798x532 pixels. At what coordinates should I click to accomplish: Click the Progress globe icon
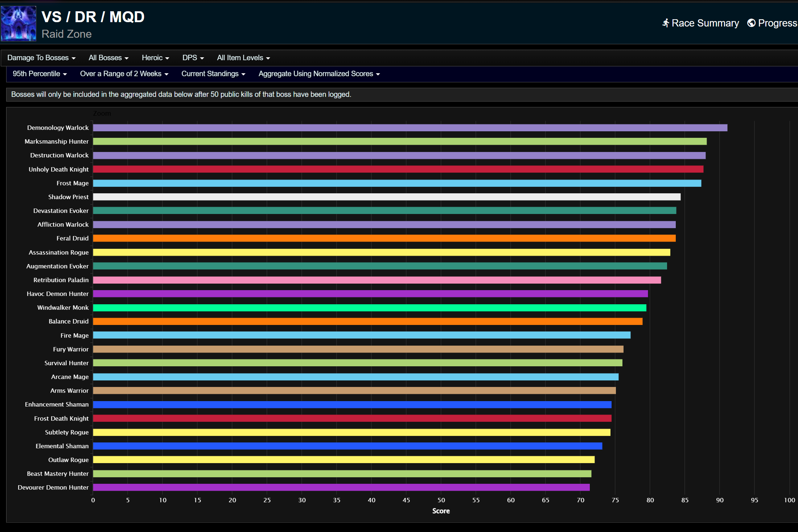tap(751, 23)
